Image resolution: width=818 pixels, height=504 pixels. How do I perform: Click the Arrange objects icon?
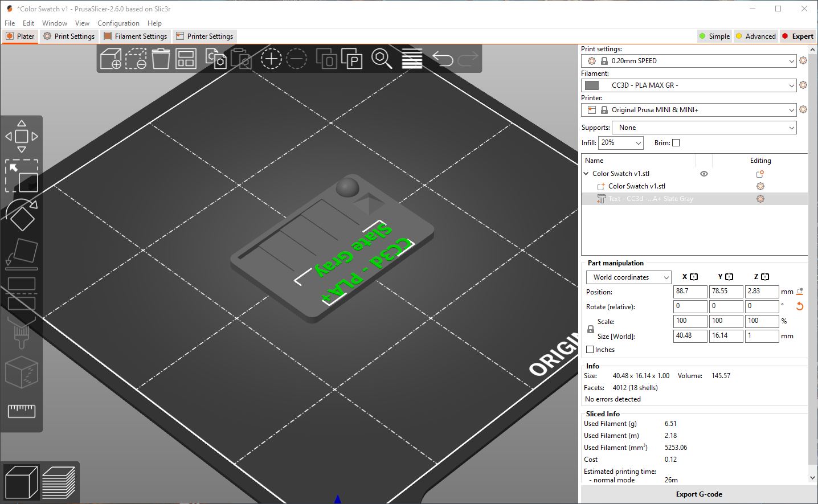pos(186,59)
